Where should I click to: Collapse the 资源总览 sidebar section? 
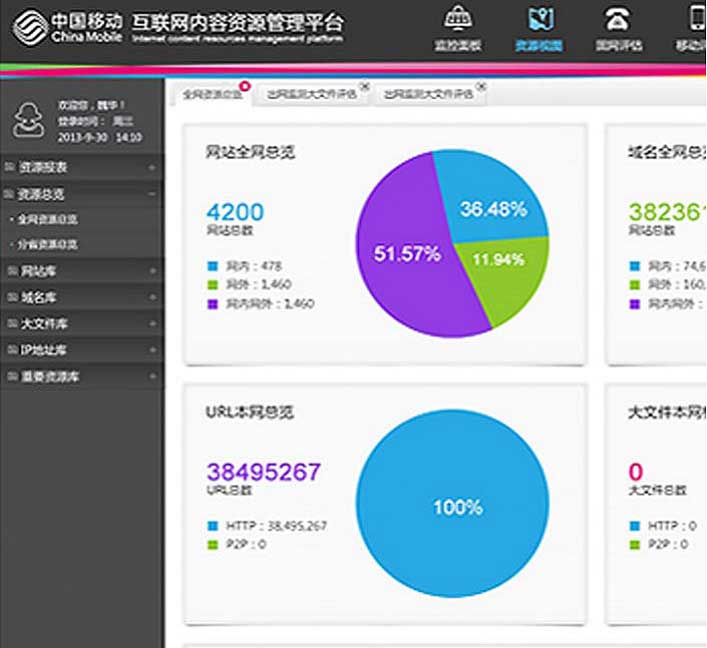pos(152,194)
